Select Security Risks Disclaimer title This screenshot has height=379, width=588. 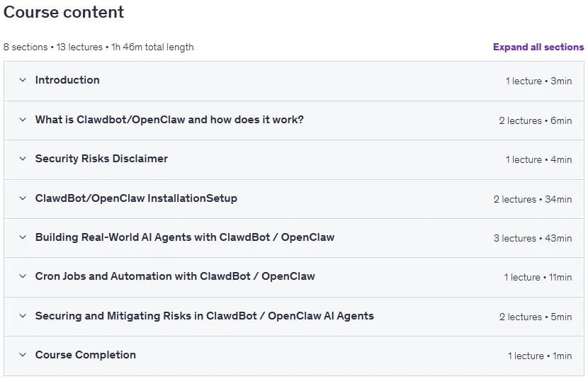[x=101, y=159]
